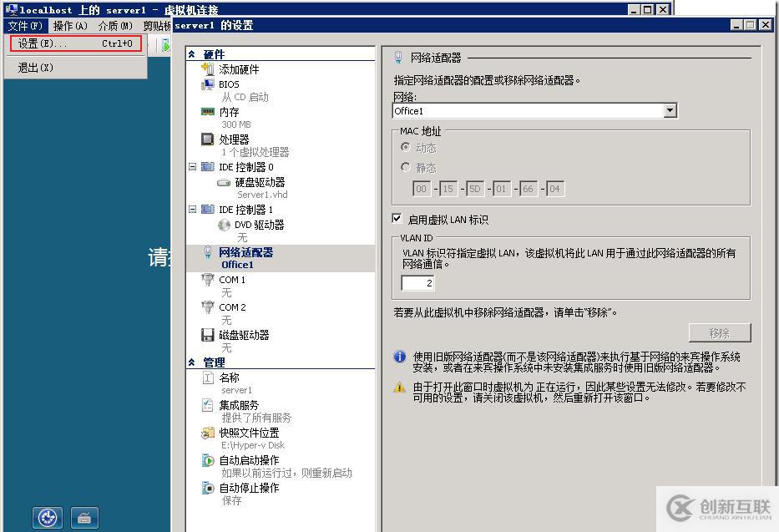The width and height of the screenshot is (779, 532).
Task: Click the floppy 磁盘驱动器 icon
Action: point(208,335)
